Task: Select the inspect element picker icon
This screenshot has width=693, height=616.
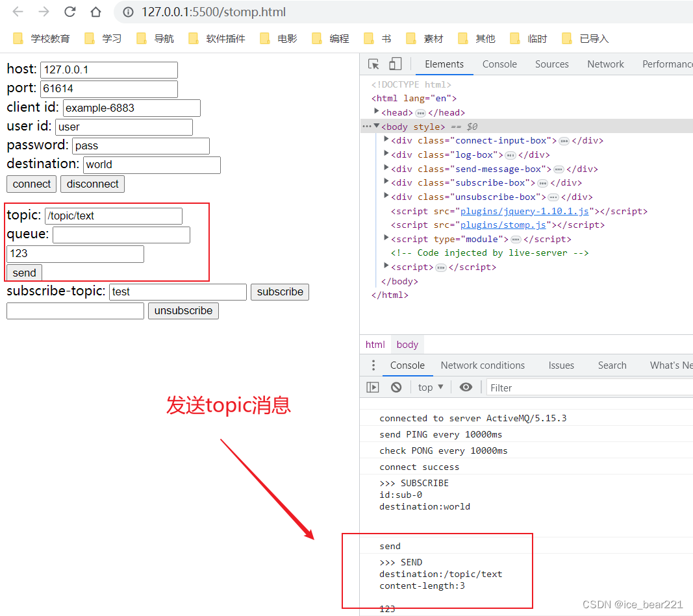Action: [x=372, y=64]
